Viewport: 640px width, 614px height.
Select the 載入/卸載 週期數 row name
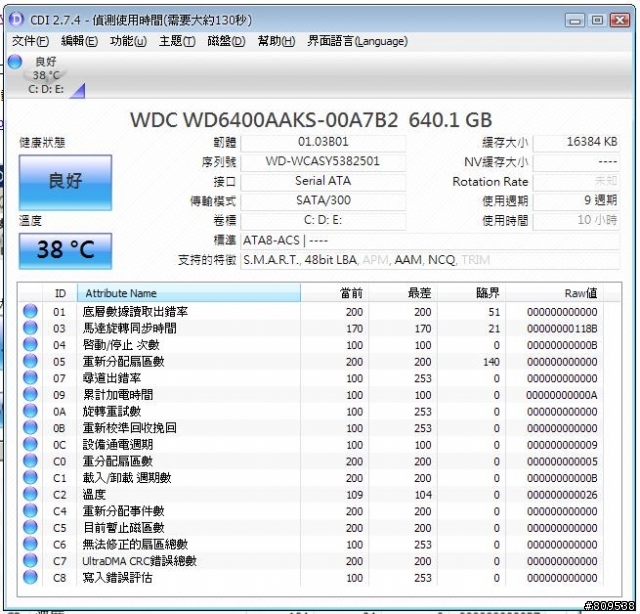127,478
